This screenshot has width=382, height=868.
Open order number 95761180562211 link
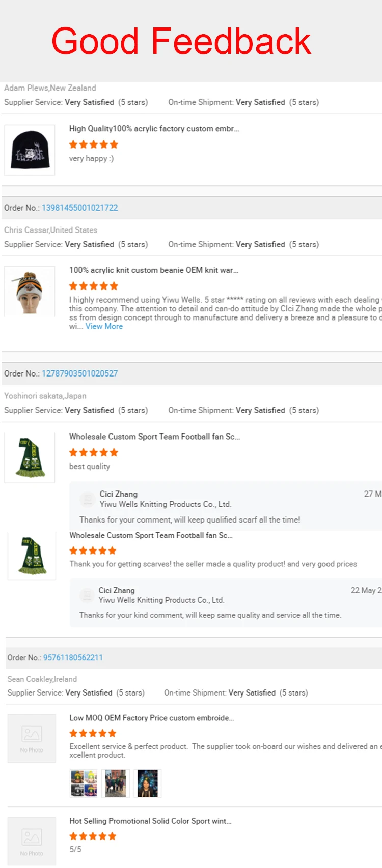73,657
